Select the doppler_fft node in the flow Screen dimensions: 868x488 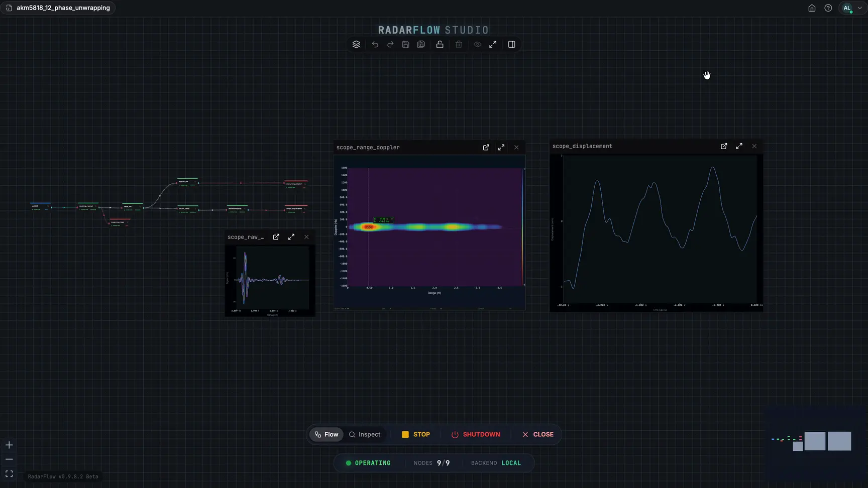187,182
